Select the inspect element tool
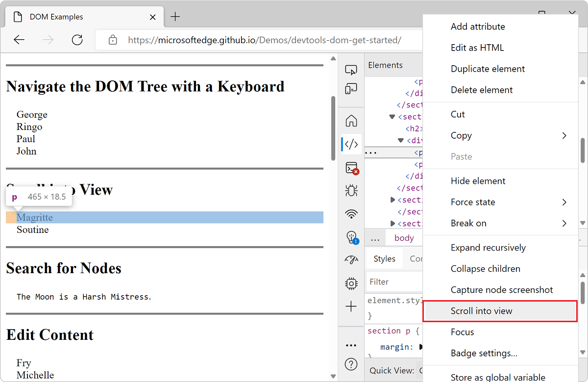 click(x=351, y=70)
